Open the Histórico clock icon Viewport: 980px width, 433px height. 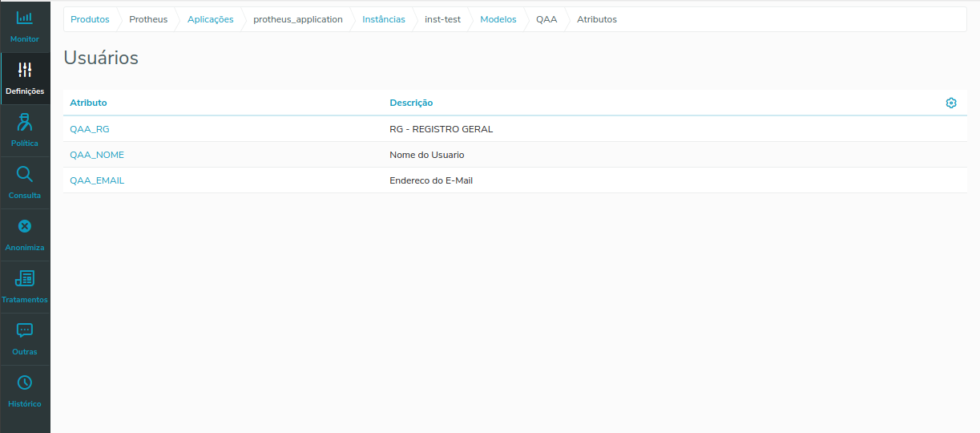(x=25, y=382)
